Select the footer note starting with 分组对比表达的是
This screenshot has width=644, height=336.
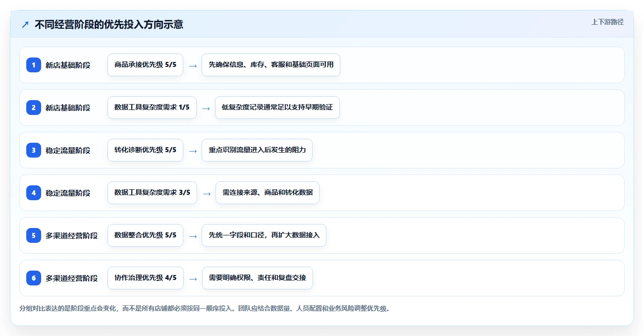[205, 309]
